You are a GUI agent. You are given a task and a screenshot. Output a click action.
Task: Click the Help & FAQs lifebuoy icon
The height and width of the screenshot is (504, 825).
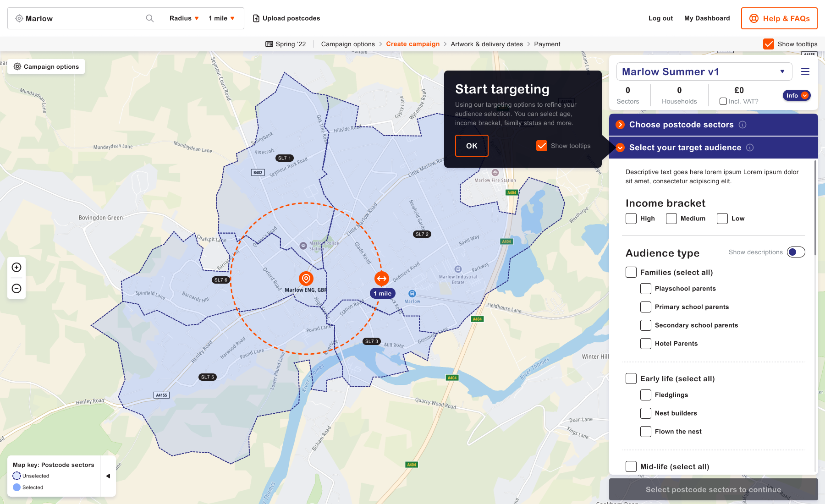(x=754, y=18)
